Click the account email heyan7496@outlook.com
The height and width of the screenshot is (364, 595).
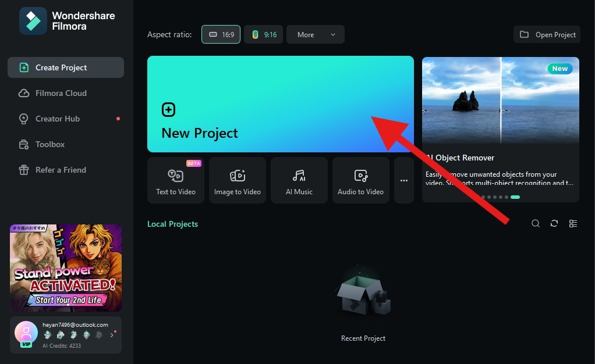75,325
